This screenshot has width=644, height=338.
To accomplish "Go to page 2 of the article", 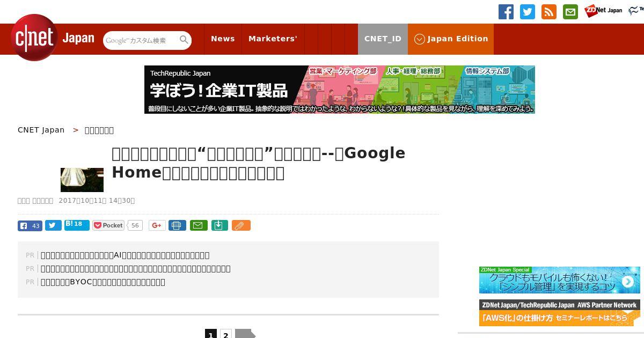I will click(x=226, y=335).
